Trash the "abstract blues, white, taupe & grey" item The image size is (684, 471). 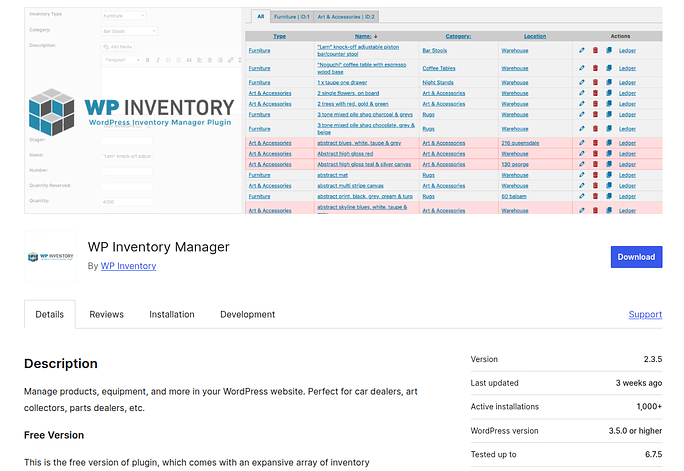(595, 143)
